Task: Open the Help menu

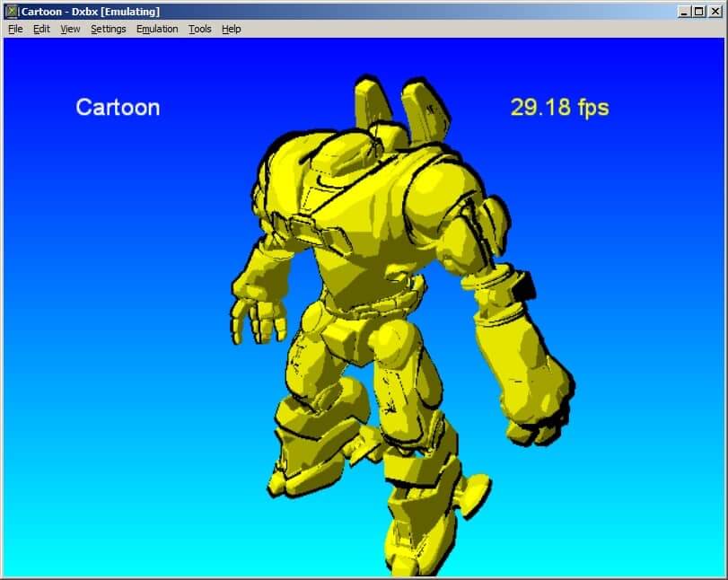Action: coord(232,29)
